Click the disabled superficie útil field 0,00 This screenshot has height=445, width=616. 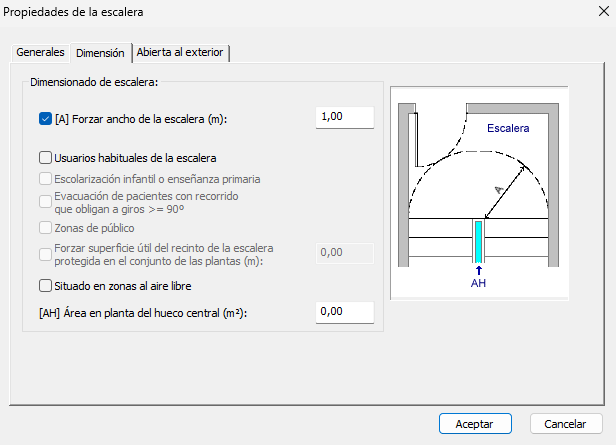pyautogui.click(x=344, y=252)
